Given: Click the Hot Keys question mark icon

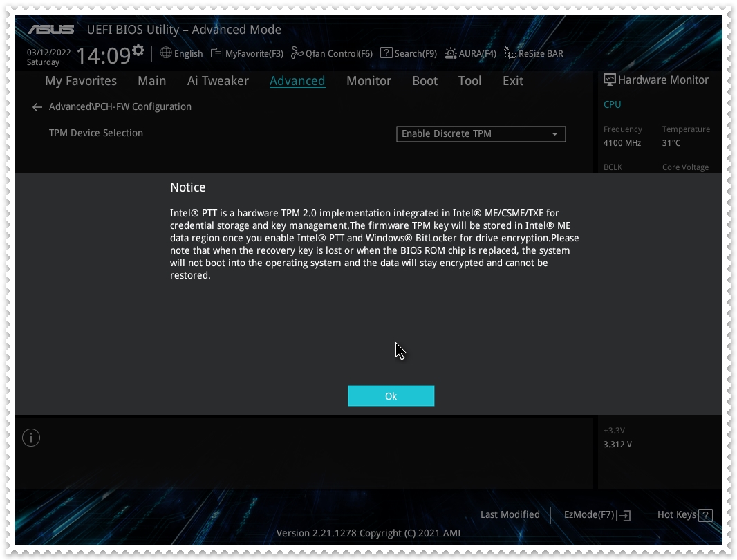Looking at the screenshot, I should [705, 516].
